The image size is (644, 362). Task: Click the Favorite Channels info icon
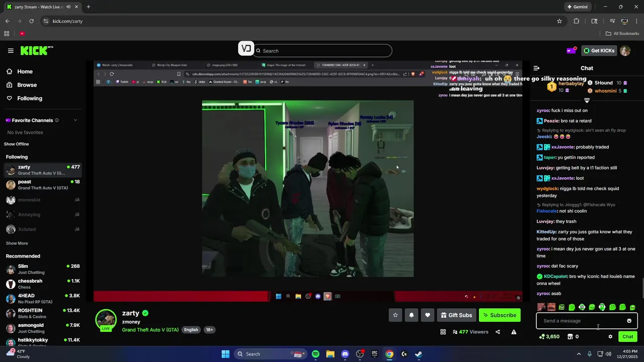tap(57, 120)
